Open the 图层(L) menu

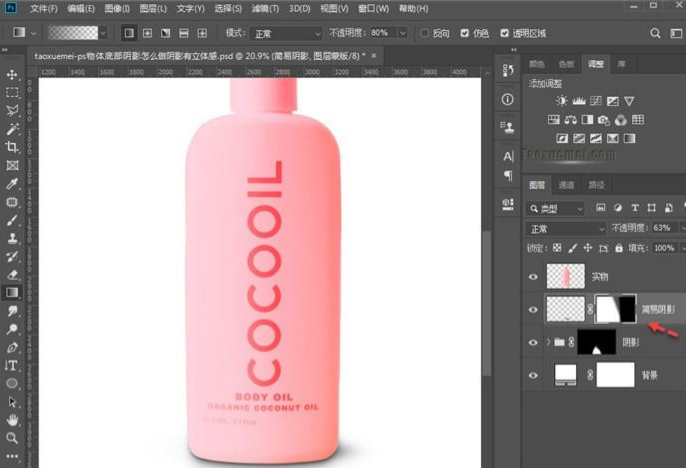tap(153, 8)
